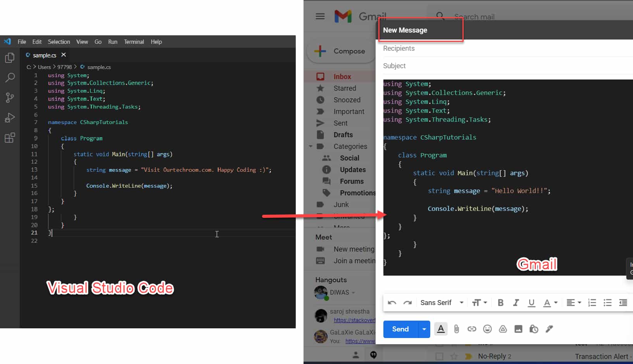Open the Important folder in Gmail
The image size is (633, 364).
(349, 112)
